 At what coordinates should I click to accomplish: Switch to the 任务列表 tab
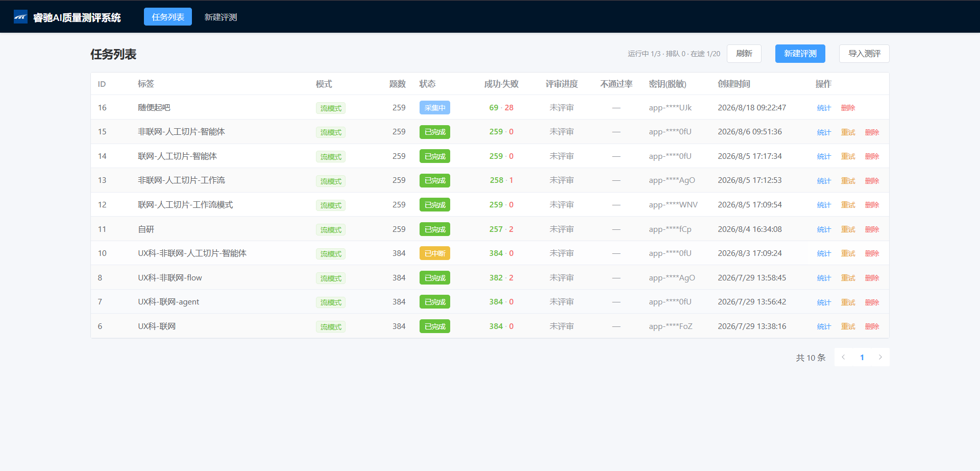(x=168, y=17)
